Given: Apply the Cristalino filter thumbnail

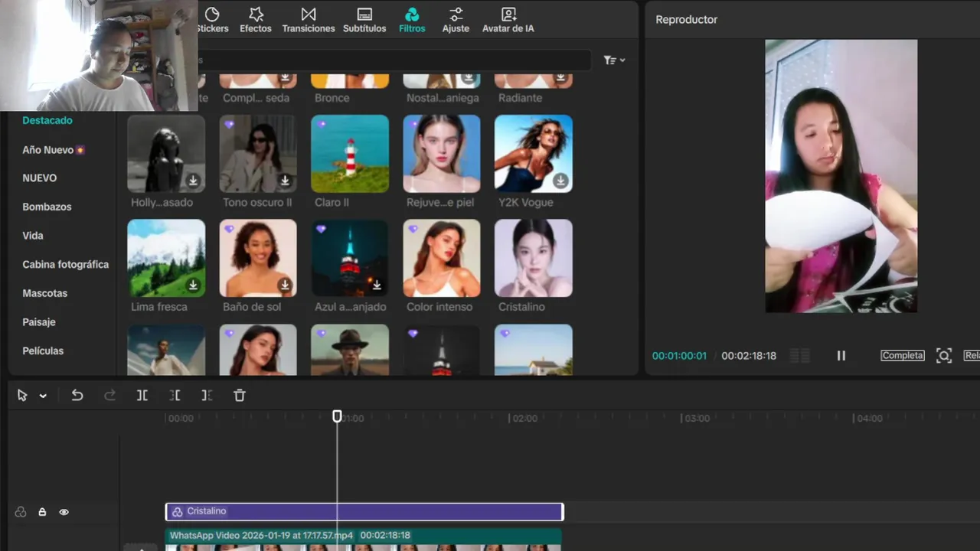Looking at the screenshot, I should pos(534,258).
